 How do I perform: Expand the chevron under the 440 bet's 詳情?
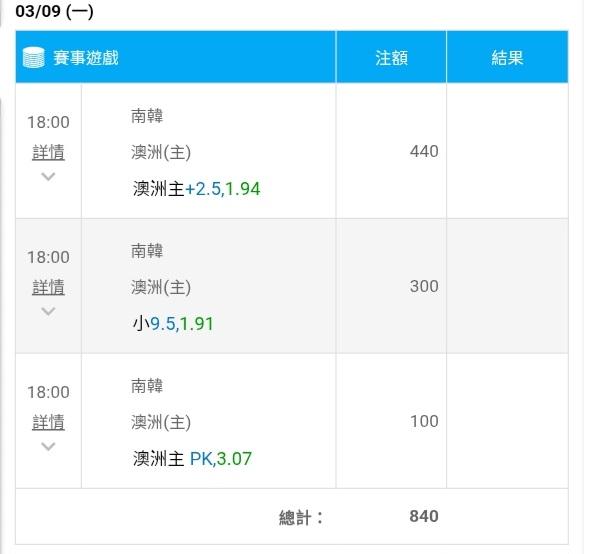(x=48, y=177)
